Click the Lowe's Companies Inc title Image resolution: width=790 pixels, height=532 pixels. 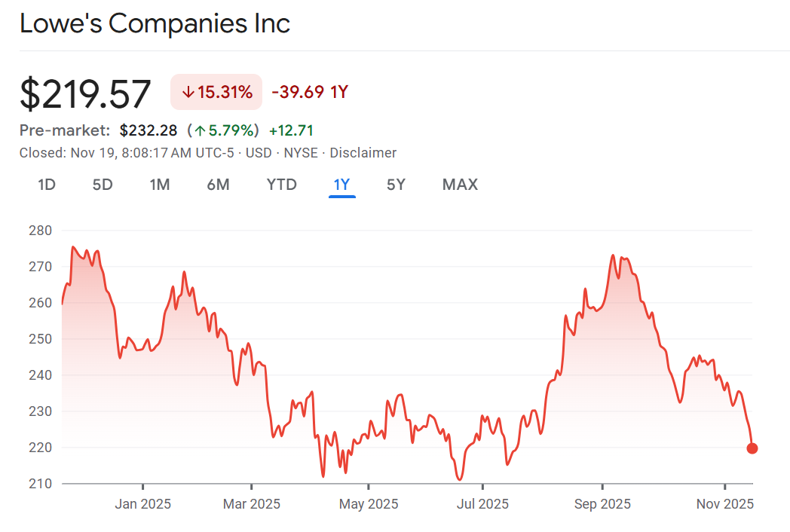(x=155, y=23)
